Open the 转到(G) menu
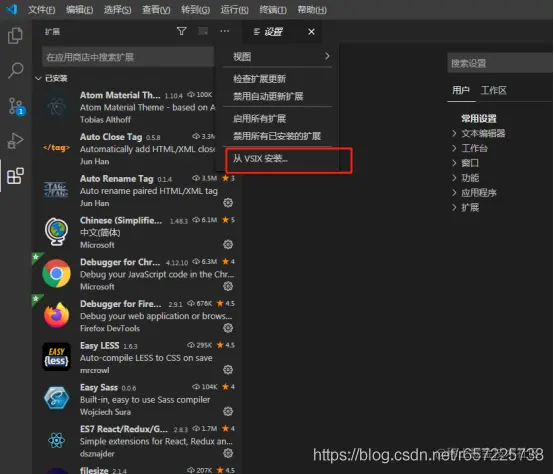The image size is (554, 474). click(x=195, y=10)
